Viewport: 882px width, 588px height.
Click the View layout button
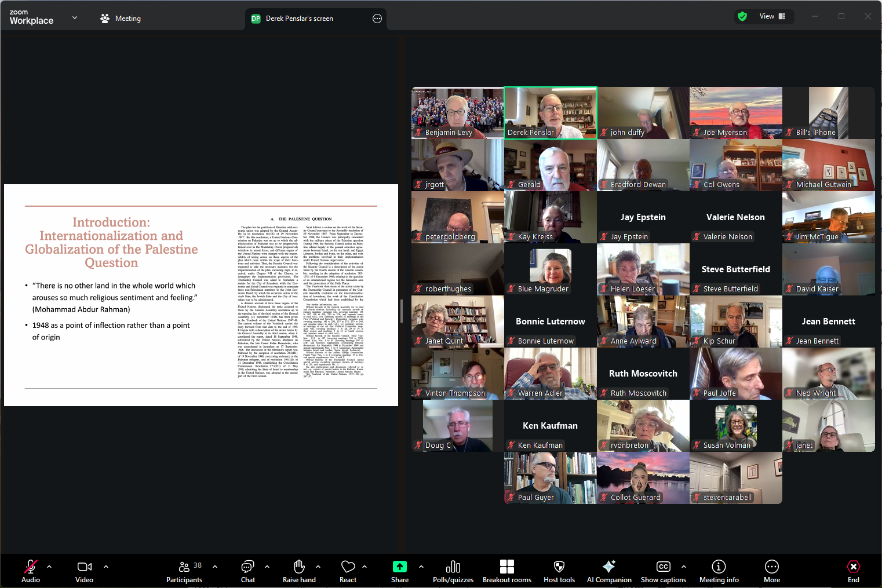click(772, 16)
